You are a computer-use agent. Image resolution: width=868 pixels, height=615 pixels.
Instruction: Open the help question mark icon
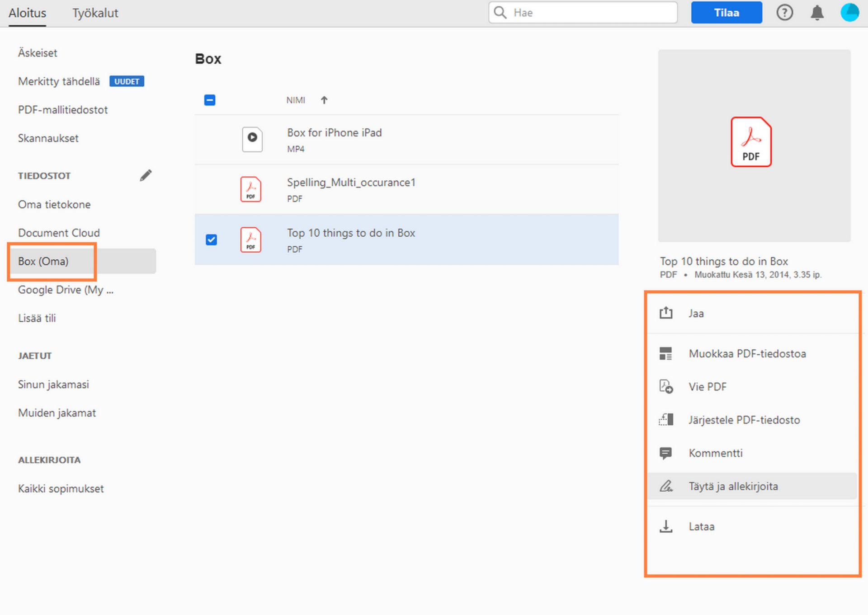(x=784, y=13)
